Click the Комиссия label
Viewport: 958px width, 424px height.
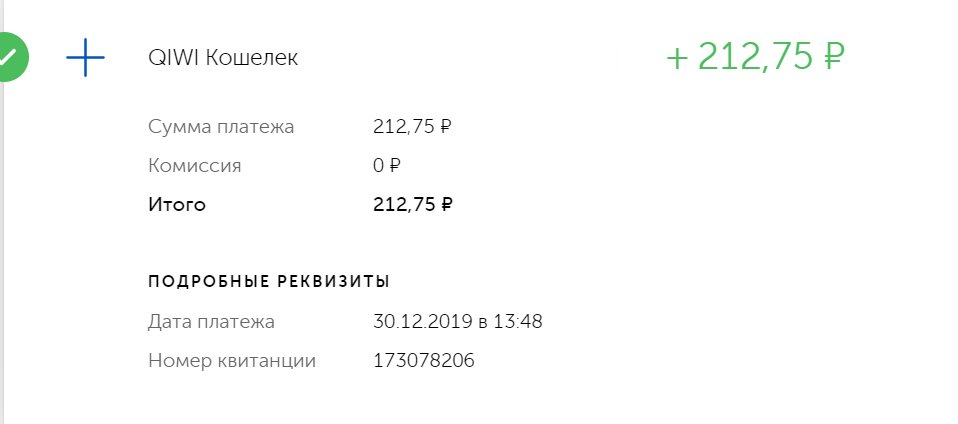194,166
